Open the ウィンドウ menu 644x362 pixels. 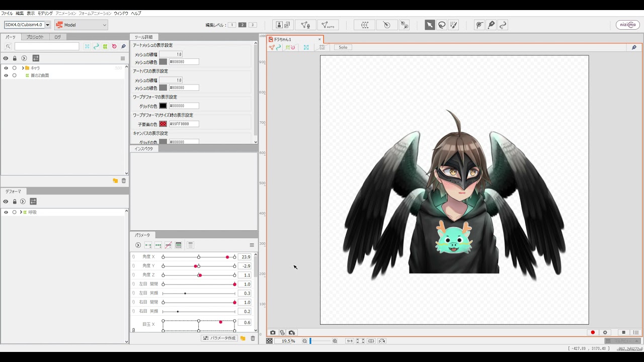[121, 13]
